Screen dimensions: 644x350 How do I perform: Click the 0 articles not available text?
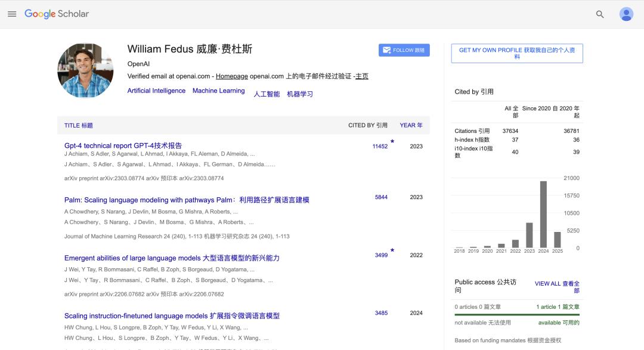[x=478, y=307]
